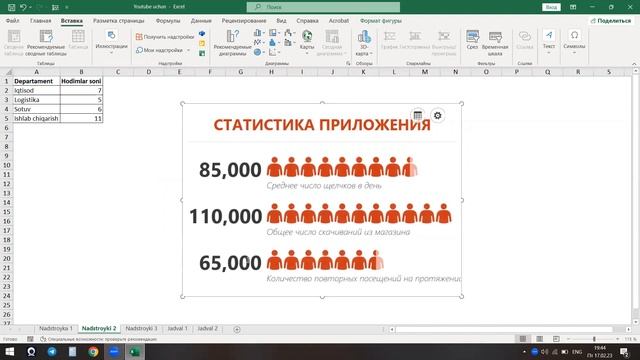This screenshot has height=360, width=640.
Task: Switch to the Вид tab
Action: tap(281, 20)
